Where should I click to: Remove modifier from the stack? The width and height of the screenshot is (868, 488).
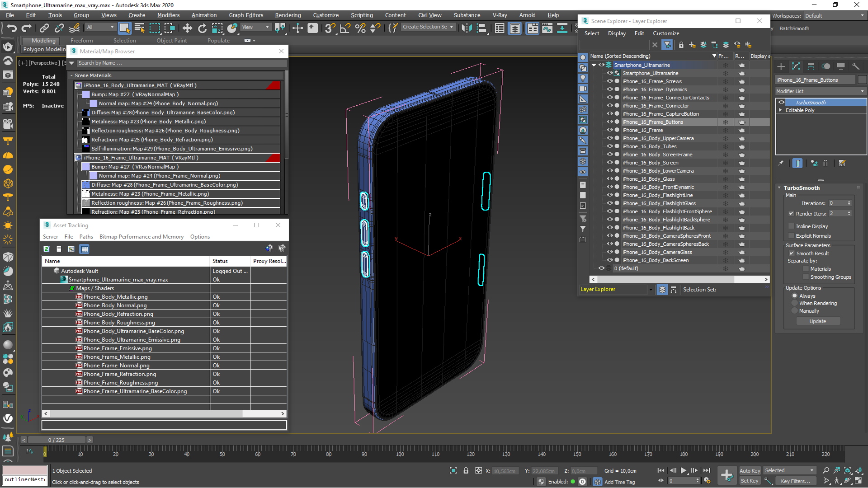(x=826, y=163)
